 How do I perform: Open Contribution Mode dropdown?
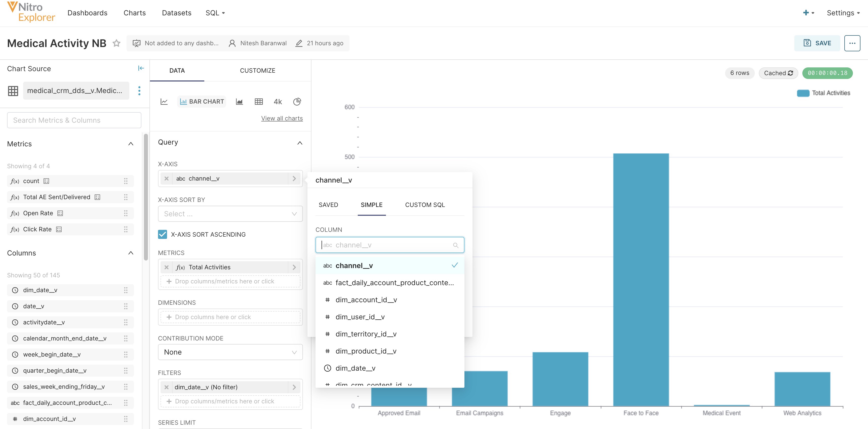click(230, 352)
